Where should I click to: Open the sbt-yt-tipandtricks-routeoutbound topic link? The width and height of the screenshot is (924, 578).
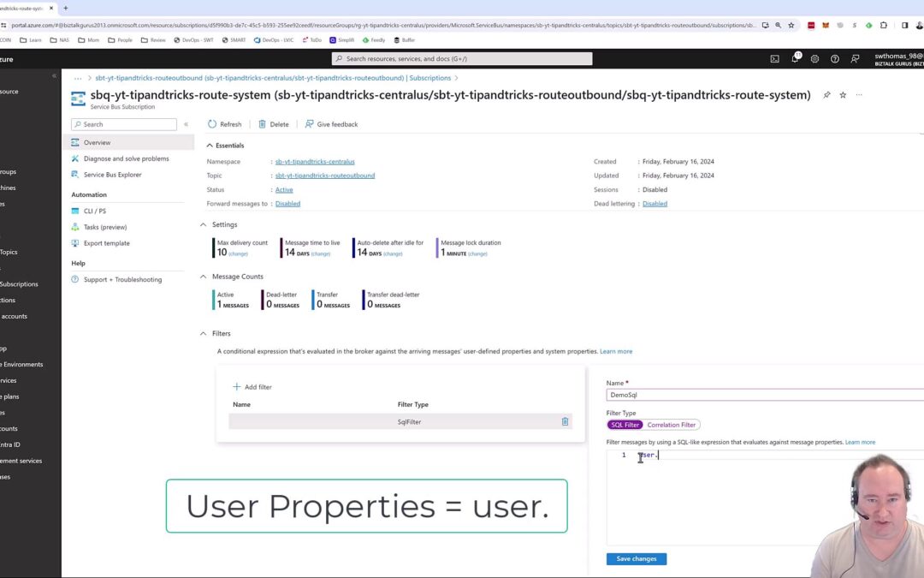click(x=325, y=176)
